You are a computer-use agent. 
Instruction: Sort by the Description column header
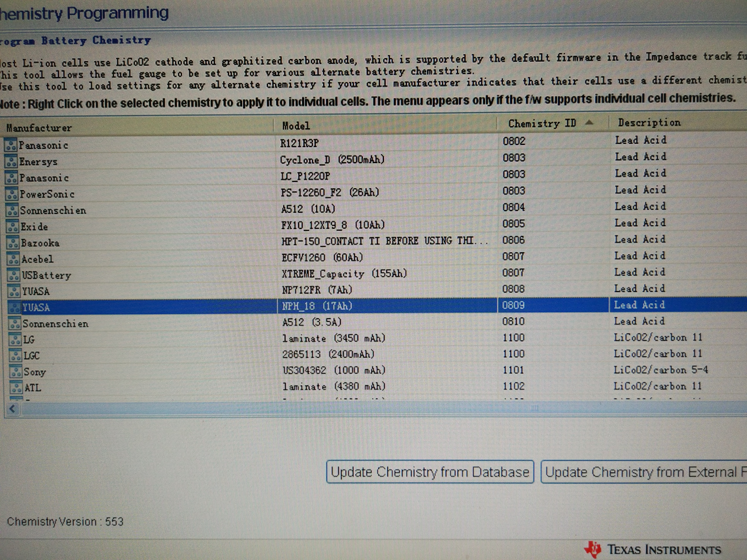pyautogui.click(x=649, y=122)
